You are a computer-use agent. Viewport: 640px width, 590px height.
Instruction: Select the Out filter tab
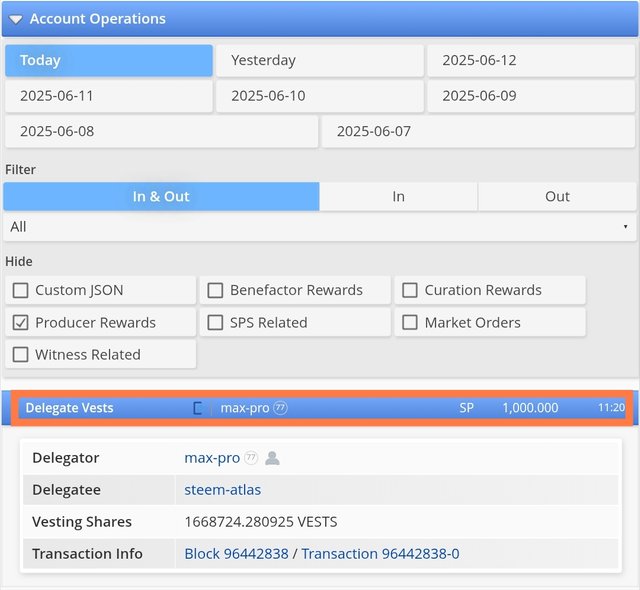click(x=557, y=197)
